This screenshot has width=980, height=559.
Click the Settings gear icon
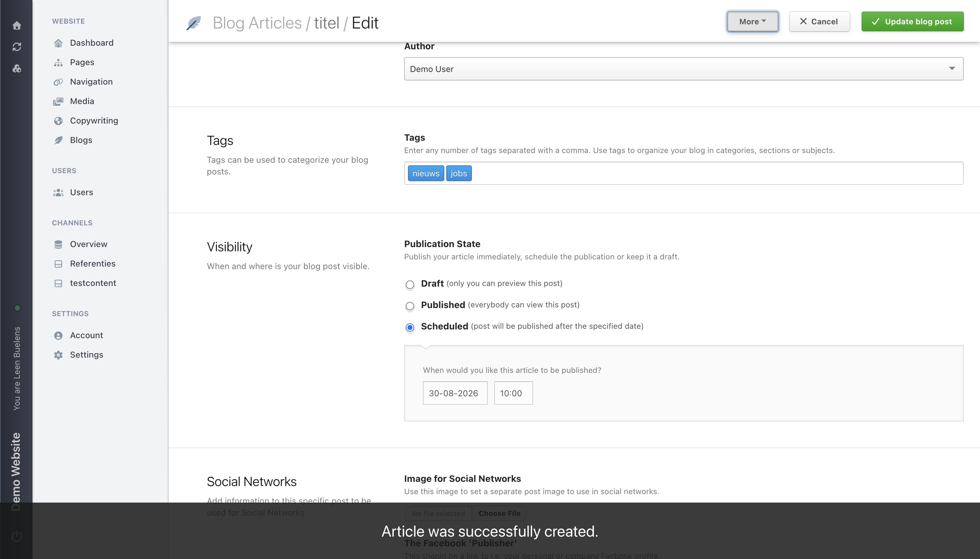click(58, 355)
